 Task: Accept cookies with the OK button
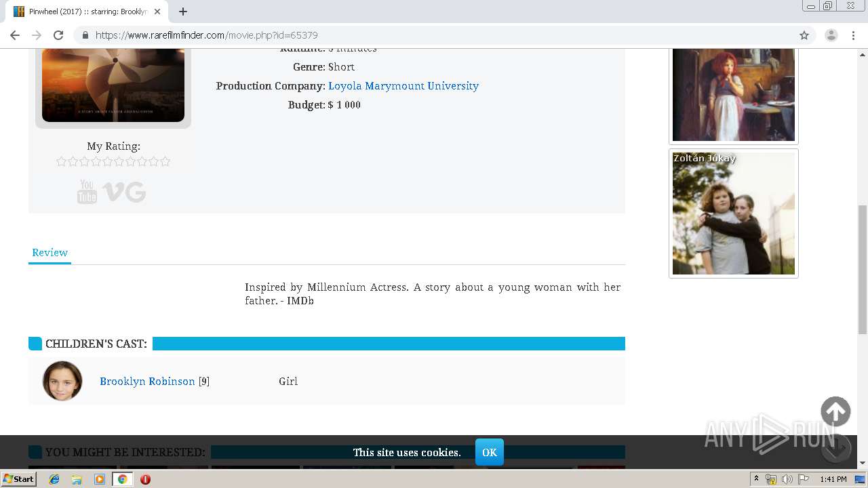click(490, 453)
